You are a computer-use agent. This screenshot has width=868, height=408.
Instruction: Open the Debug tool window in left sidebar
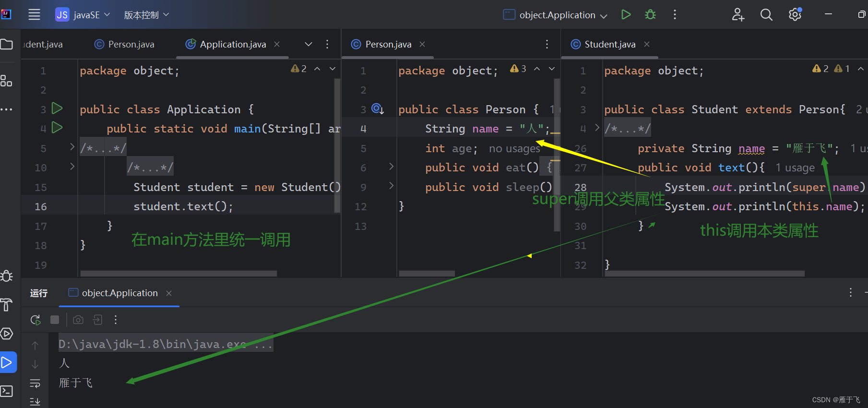coord(7,276)
